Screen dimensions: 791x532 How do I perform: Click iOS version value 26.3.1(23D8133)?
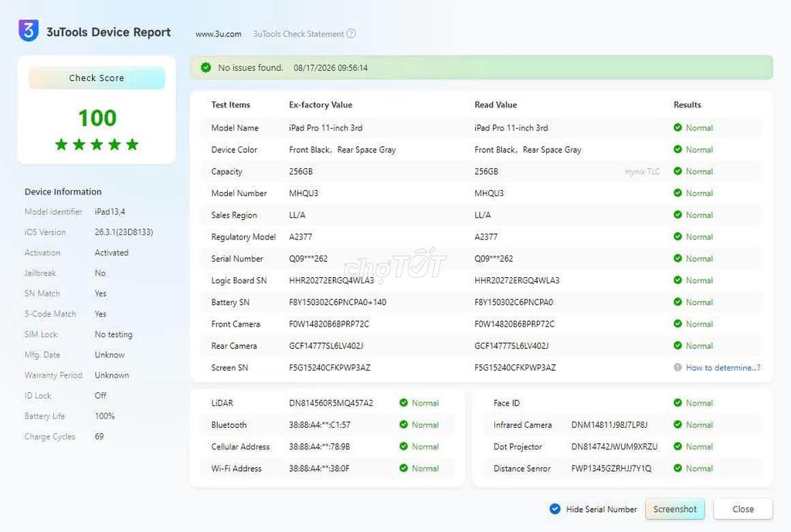[124, 232]
